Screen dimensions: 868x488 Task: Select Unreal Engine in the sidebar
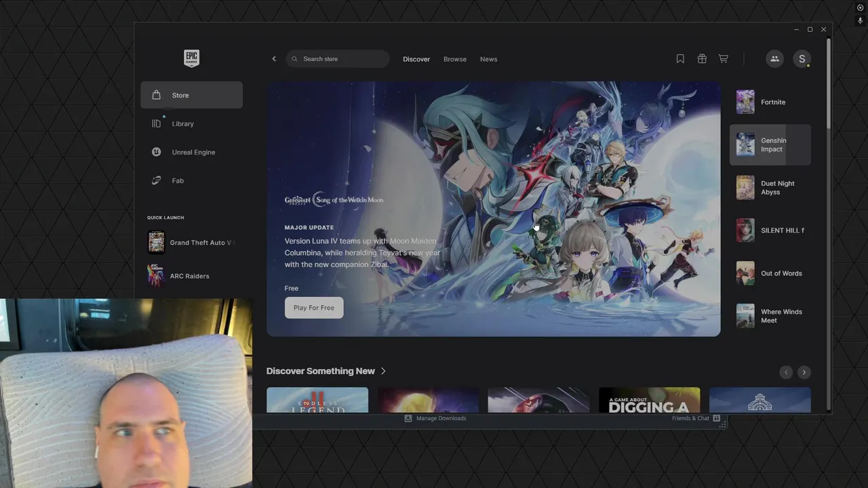click(x=191, y=152)
